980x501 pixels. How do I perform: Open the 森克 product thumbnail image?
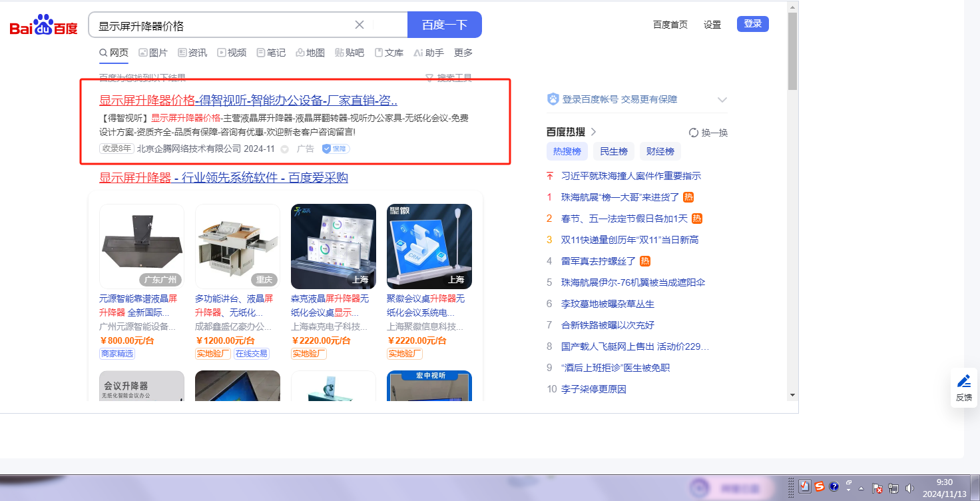(x=334, y=247)
